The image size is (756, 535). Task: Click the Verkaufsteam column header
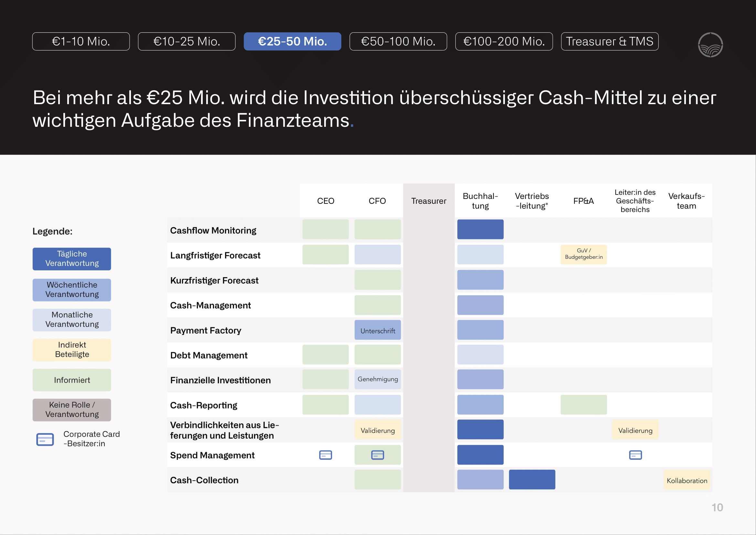(x=687, y=201)
